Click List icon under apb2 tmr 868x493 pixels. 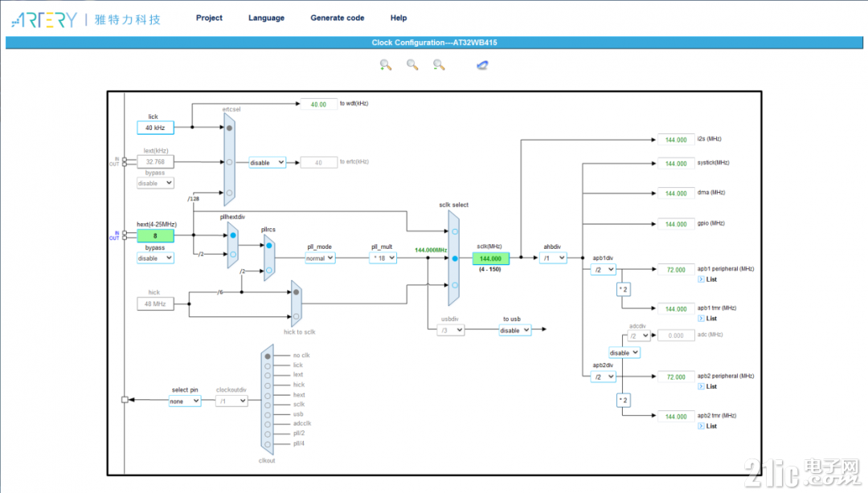coord(701,426)
